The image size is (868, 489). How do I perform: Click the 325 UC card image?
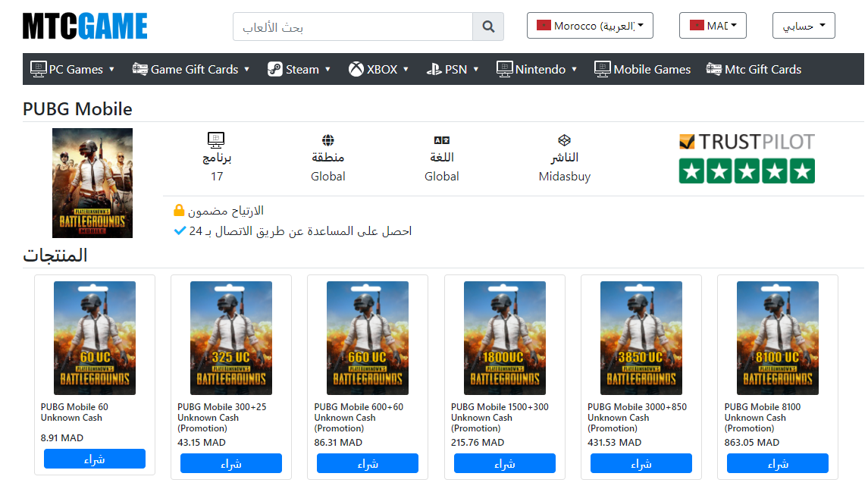231,338
